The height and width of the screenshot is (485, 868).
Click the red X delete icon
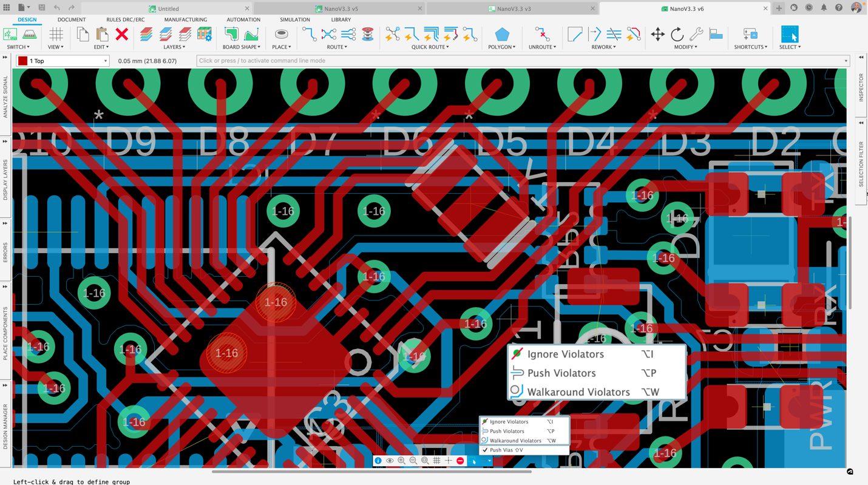tap(122, 35)
